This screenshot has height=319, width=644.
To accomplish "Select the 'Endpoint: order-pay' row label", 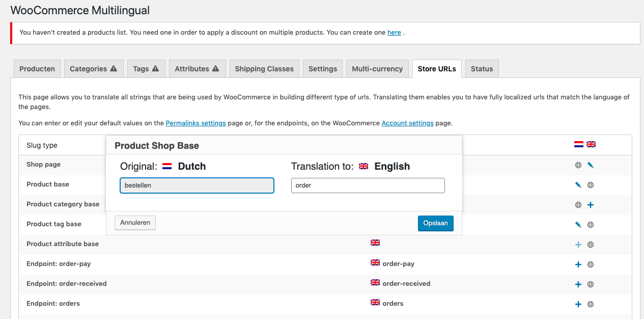I will [x=59, y=264].
